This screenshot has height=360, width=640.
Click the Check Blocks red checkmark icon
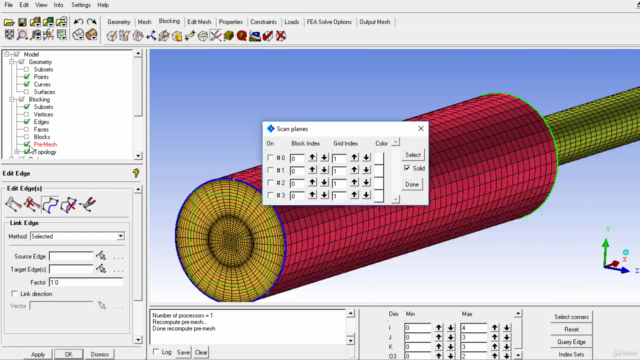click(x=268, y=36)
